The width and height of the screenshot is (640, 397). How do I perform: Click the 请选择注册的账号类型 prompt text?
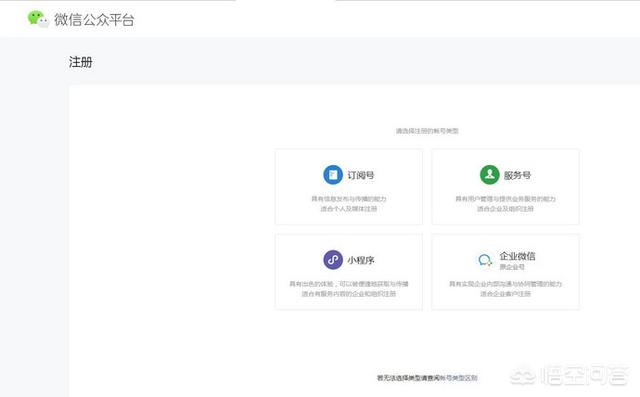click(x=427, y=131)
